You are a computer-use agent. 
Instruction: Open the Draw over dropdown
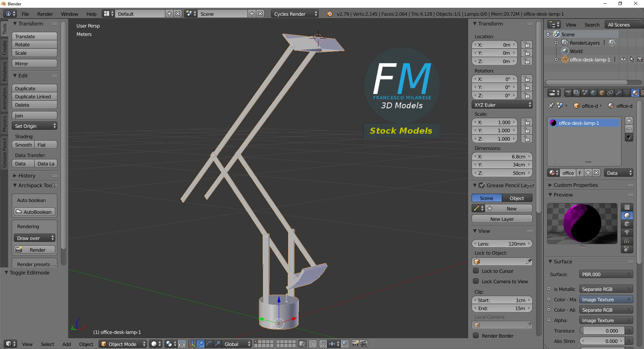(x=35, y=238)
